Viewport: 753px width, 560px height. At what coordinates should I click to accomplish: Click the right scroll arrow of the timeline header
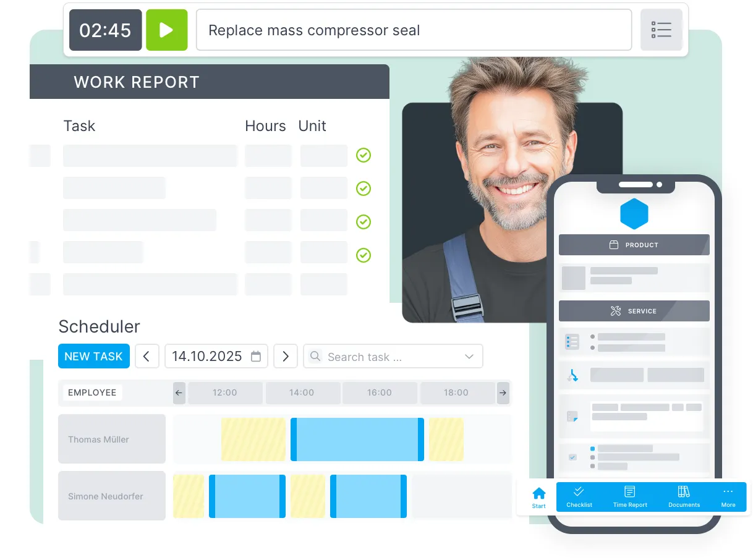click(503, 392)
